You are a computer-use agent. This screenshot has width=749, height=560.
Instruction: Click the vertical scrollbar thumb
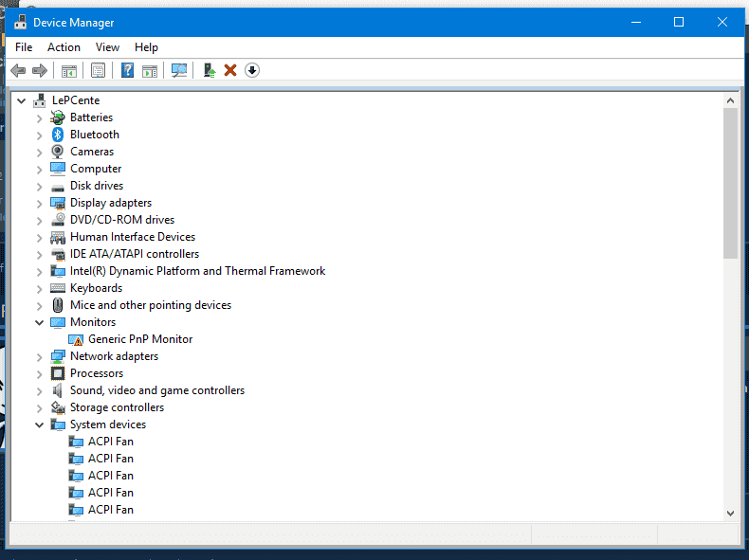click(x=730, y=183)
